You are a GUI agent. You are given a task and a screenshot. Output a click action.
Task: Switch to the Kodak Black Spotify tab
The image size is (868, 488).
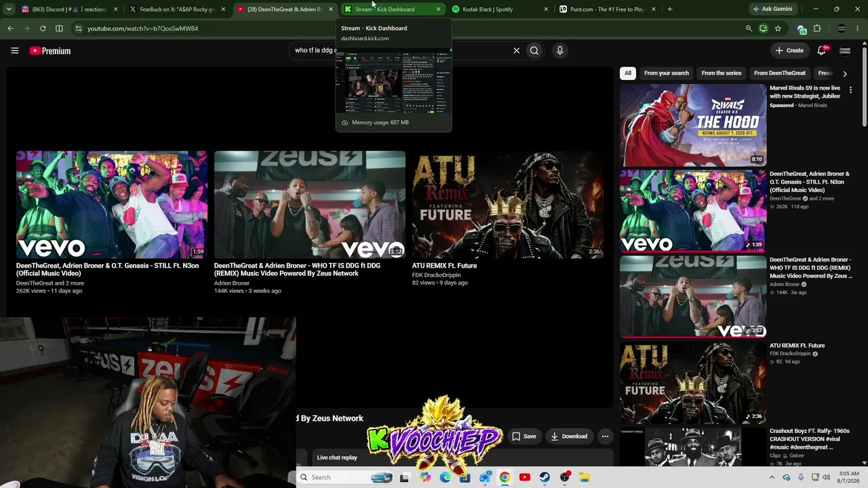click(x=499, y=9)
